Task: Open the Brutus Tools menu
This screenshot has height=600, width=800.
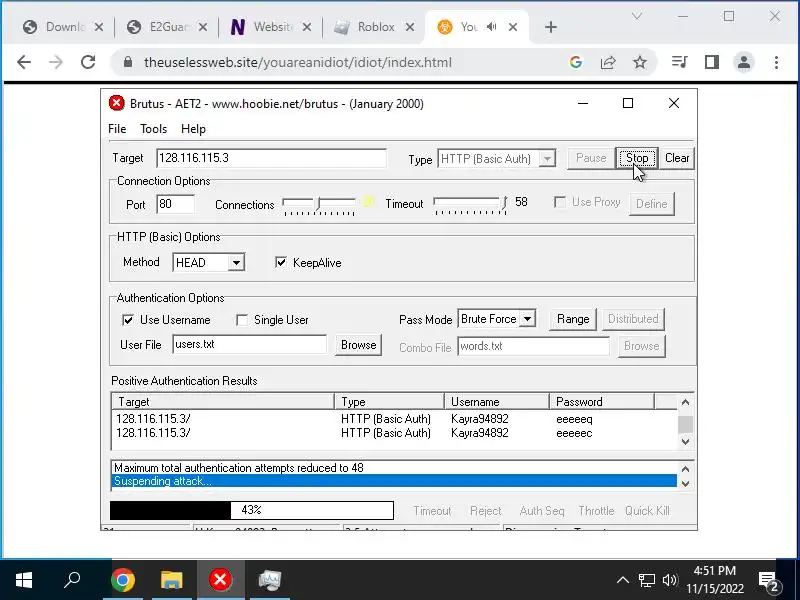Action: click(x=154, y=129)
